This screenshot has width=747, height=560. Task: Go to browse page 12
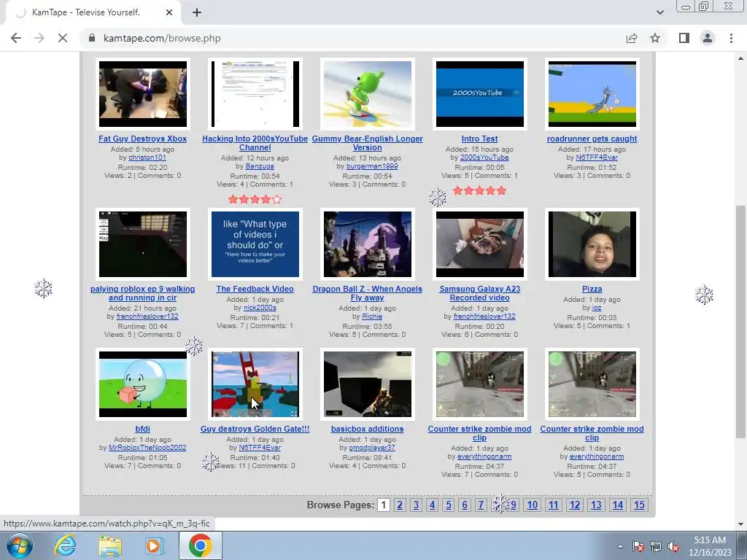coord(575,505)
